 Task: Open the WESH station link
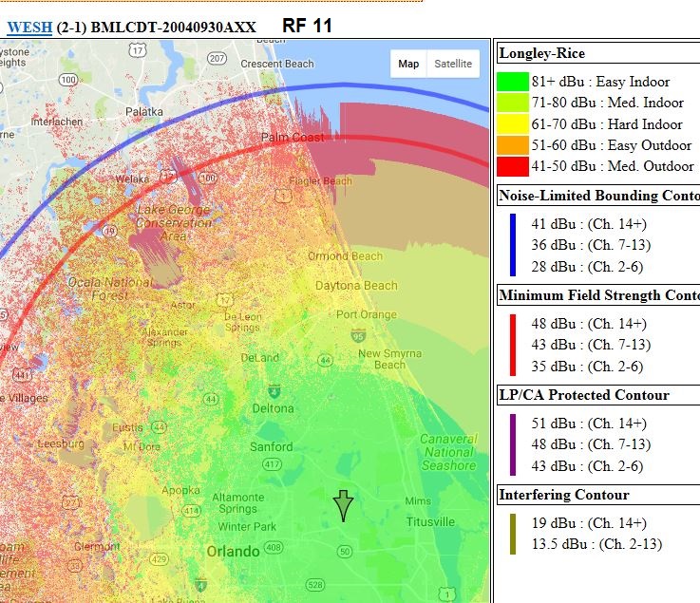coord(28,28)
